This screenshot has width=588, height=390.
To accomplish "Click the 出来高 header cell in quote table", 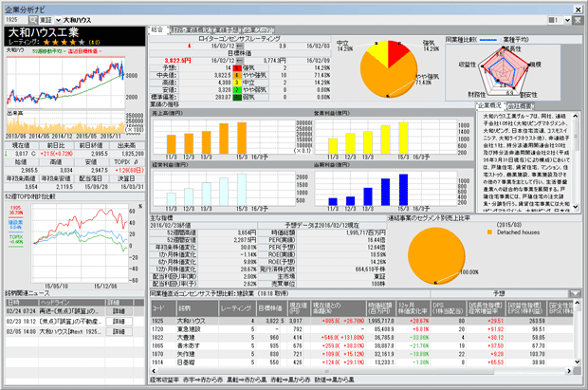I will click(127, 145).
